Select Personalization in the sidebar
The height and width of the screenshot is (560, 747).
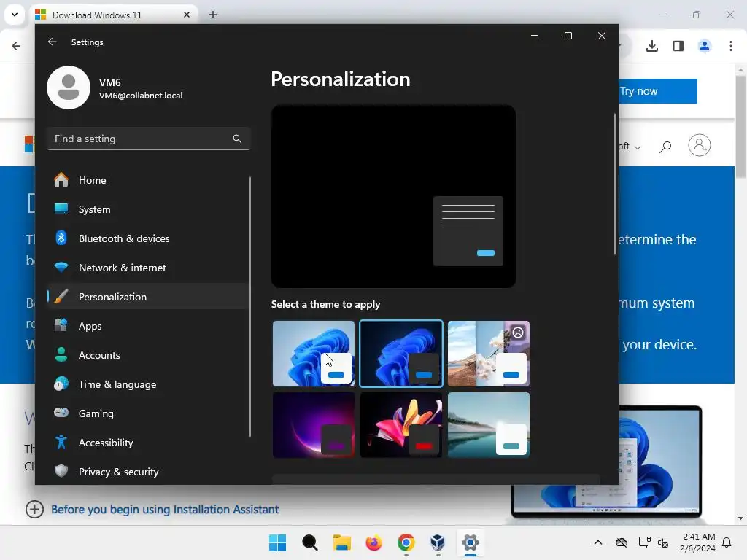(x=147, y=296)
